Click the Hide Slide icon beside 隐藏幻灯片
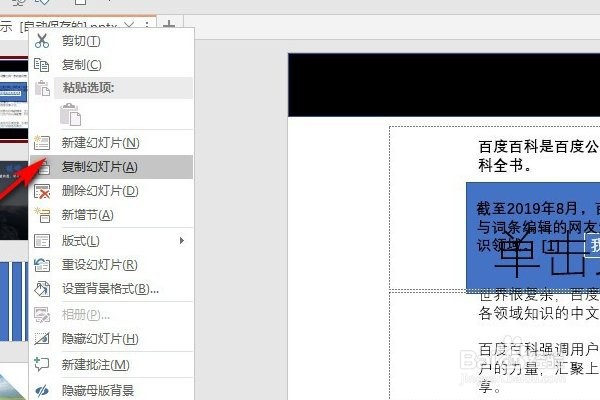 click(x=42, y=339)
